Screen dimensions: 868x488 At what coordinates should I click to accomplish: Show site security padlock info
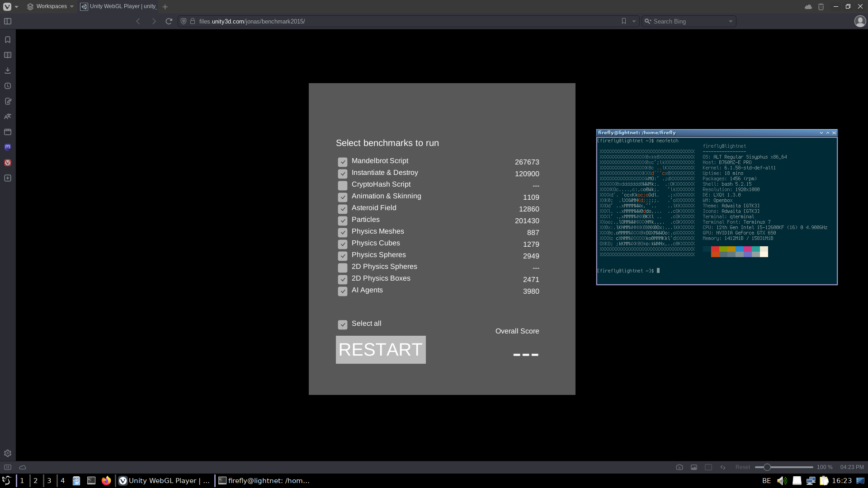193,21
